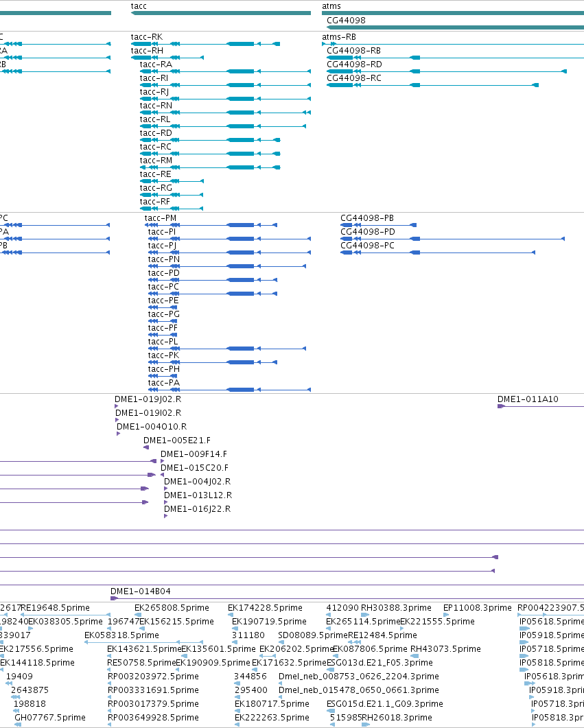Open the DME1-013L12.R feature label
Viewport: 584px width, 728px height.
198,495
